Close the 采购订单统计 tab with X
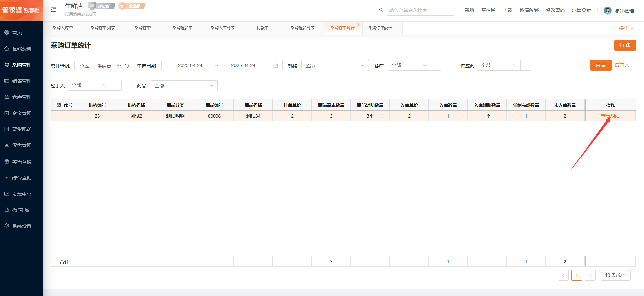The height and width of the screenshot is (296, 644). click(359, 25)
